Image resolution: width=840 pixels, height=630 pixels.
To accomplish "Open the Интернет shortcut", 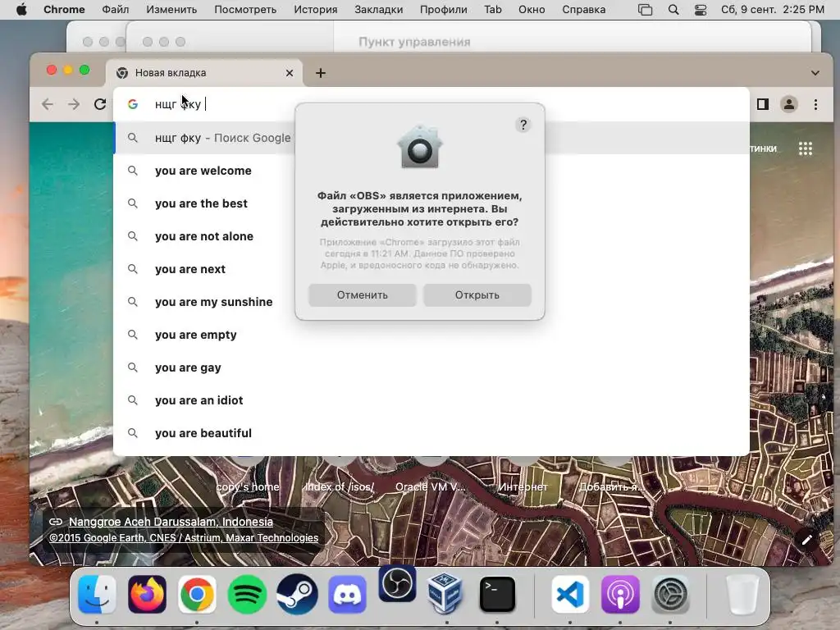I will 523,487.
